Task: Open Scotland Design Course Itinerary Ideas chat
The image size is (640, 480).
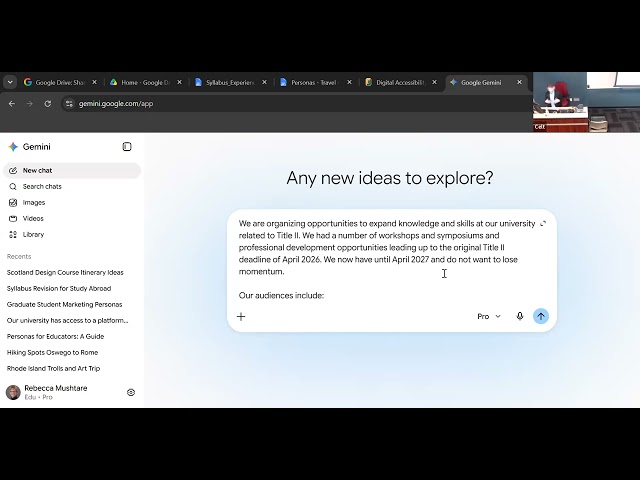Action: pyautogui.click(x=65, y=272)
